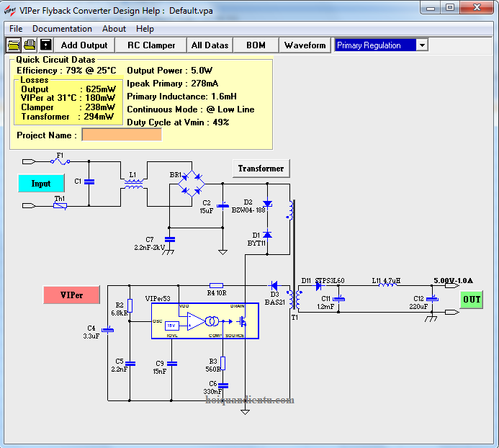Image resolution: width=499 pixels, height=448 pixels.
Task: Open the Help menu
Action: (x=145, y=29)
